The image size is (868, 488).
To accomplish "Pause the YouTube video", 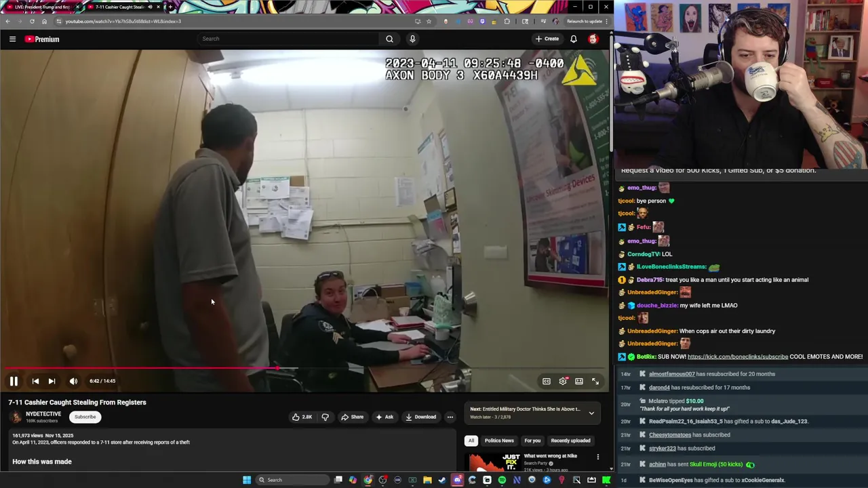I will pos(14,381).
